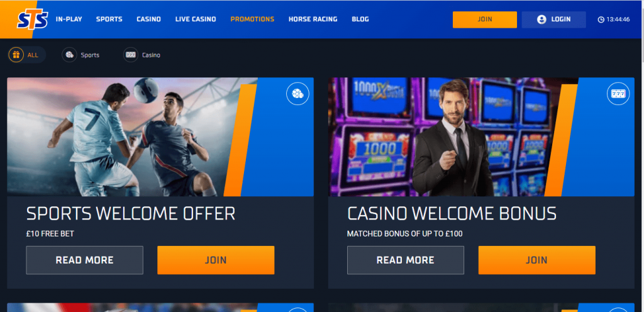Click JOIN under Sports Welcome Offer
The width and height of the screenshot is (644, 312).
(216, 260)
